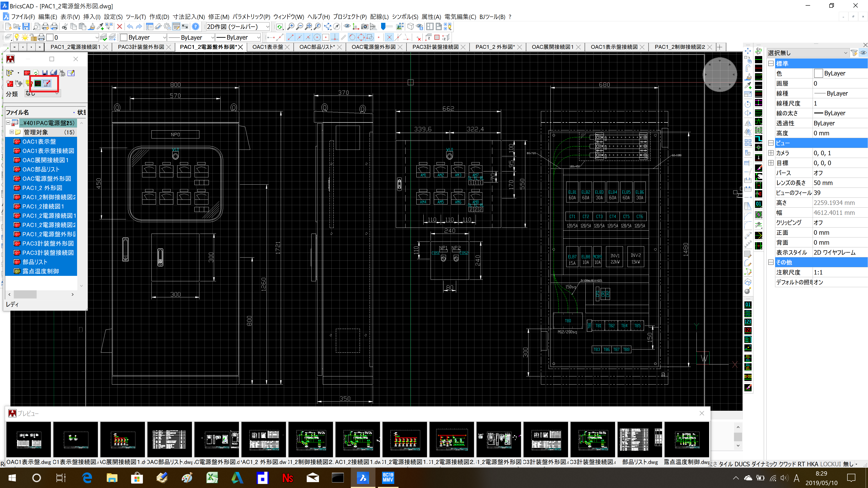Click the note-edit pencil icon in panel
The image size is (868, 488).
click(71, 73)
